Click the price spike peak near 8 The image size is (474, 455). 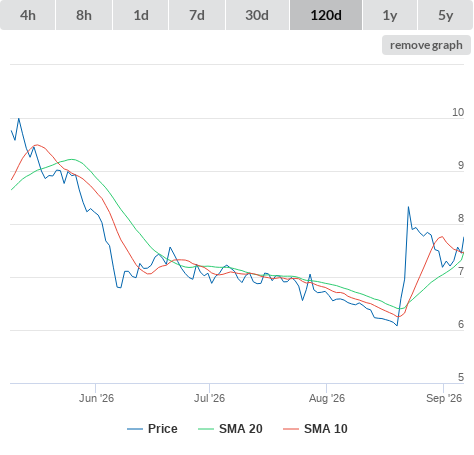(408, 207)
